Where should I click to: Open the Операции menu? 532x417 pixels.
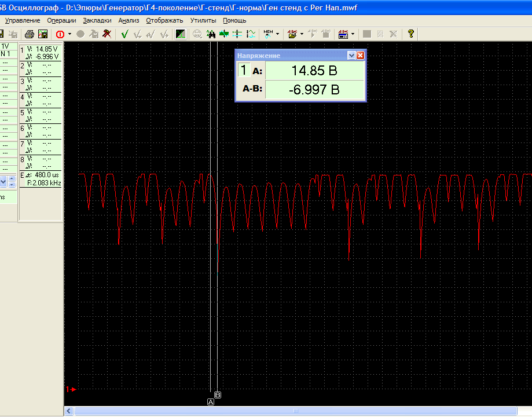pyautogui.click(x=61, y=20)
